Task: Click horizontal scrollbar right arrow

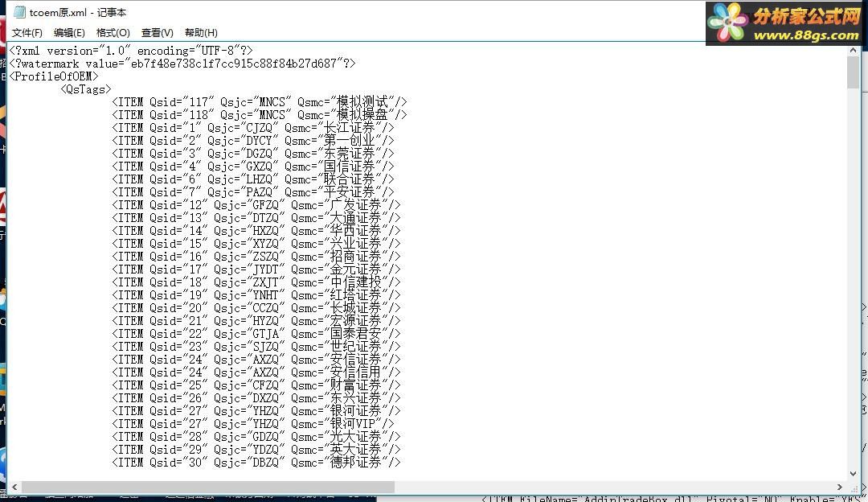Action: pos(840,487)
